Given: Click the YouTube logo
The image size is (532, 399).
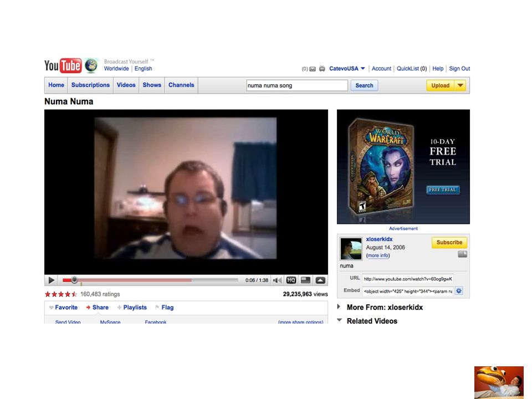Looking at the screenshot, I should pos(63,65).
